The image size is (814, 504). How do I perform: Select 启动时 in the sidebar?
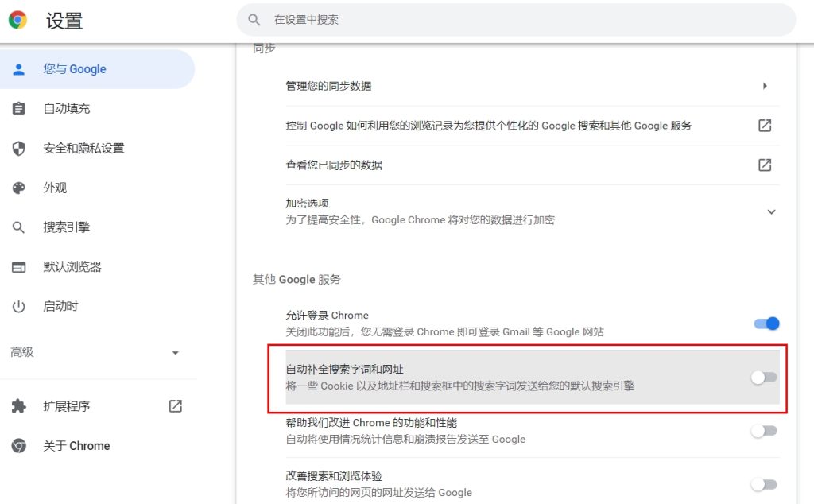[60, 306]
